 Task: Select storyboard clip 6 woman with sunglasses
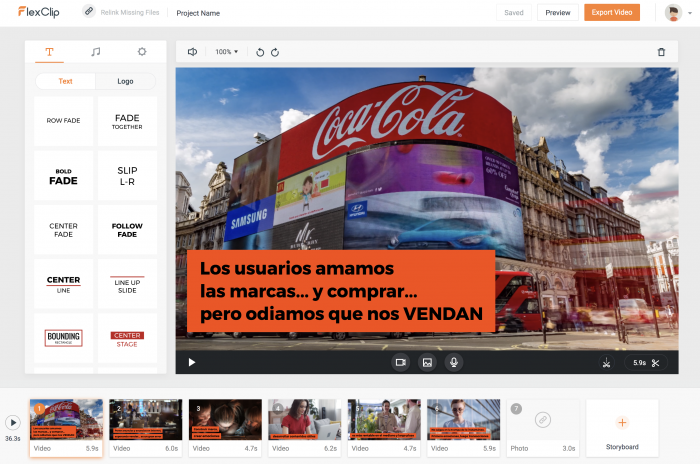point(463,428)
